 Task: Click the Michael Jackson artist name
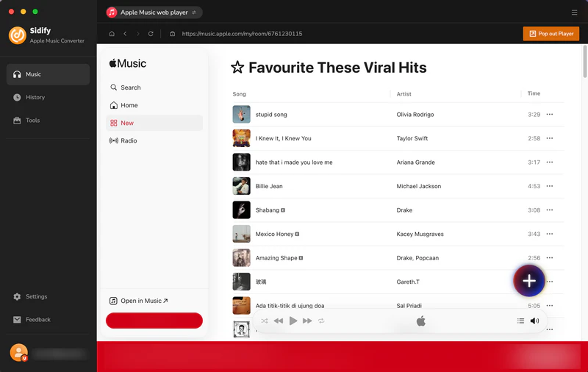418,186
